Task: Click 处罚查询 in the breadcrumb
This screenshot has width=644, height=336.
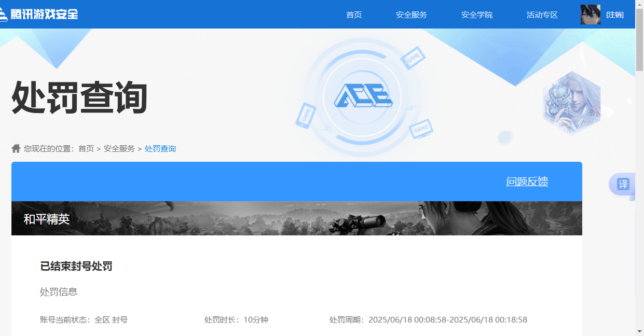Action: tap(160, 148)
